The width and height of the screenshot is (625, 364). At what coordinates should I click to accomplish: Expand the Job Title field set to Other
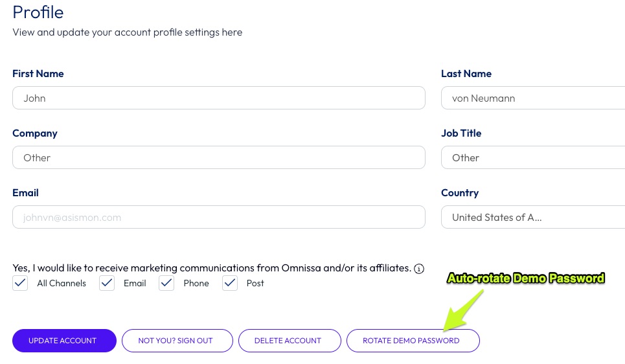tap(532, 157)
